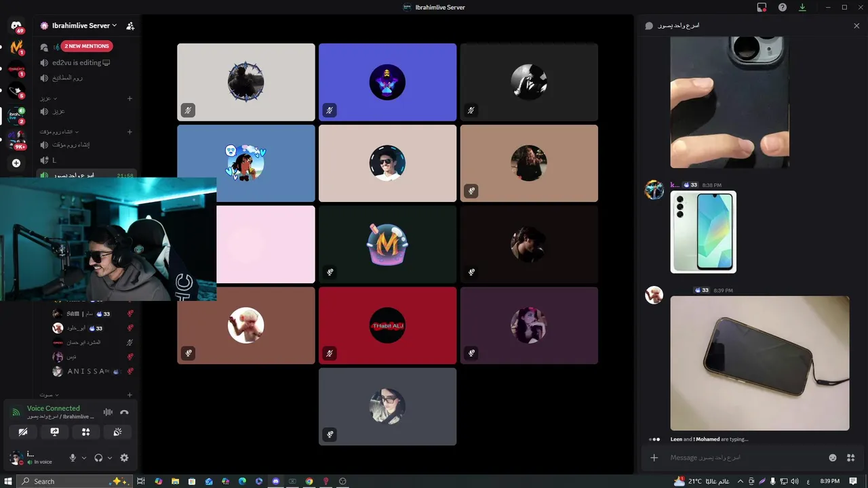
Task: Disconnect from voice with hang-up icon
Action: 124,412
